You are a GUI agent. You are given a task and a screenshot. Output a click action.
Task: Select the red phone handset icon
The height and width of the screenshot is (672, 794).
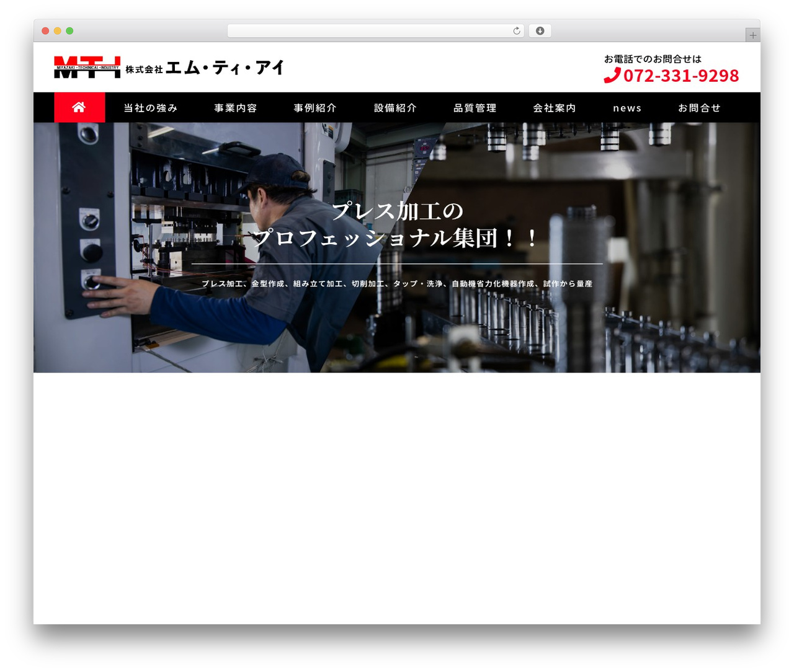click(x=612, y=76)
